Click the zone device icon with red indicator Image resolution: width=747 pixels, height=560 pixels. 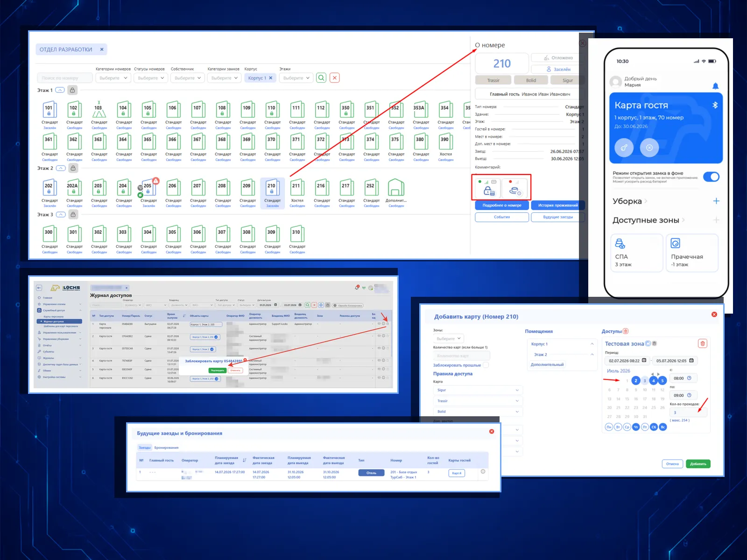pos(515,188)
